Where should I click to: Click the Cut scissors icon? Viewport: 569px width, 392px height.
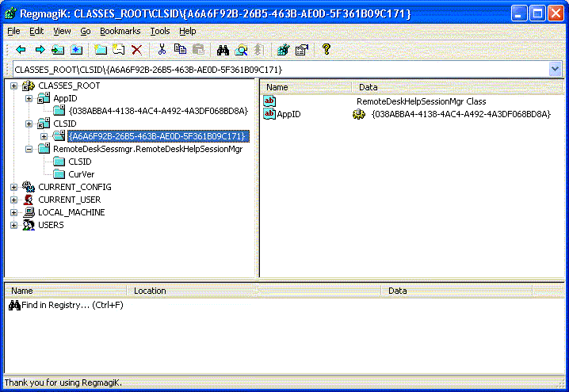(x=162, y=49)
